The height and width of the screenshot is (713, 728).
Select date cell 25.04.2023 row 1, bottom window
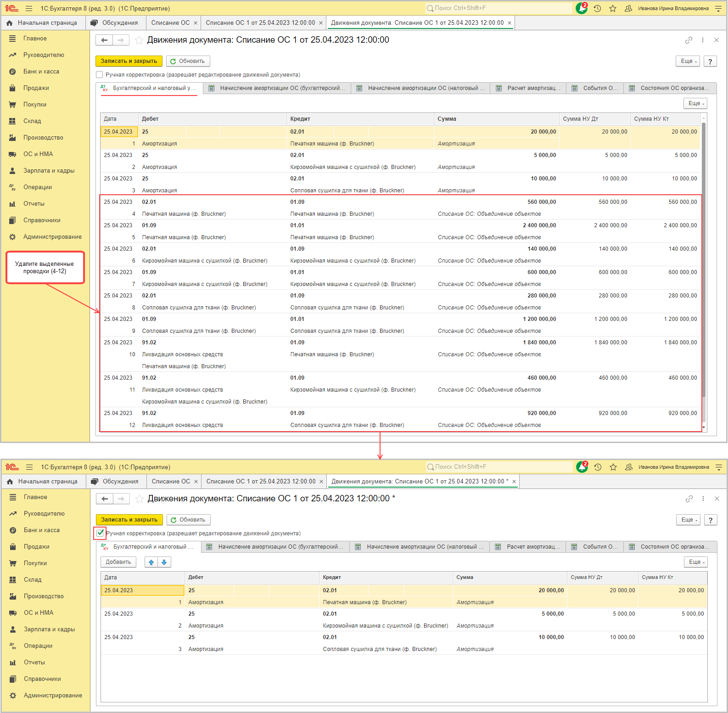pyautogui.click(x=142, y=590)
